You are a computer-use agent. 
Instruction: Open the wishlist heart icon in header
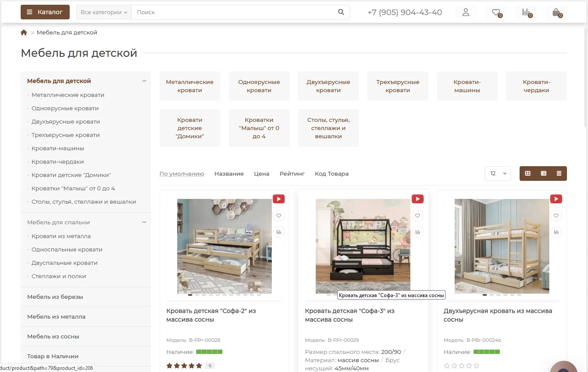pyautogui.click(x=496, y=12)
